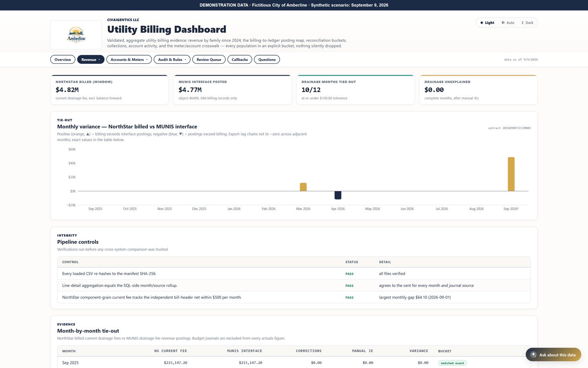Viewport: 588px width, 368px height.
Task: Open the Questions tab
Action: (x=267, y=59)
